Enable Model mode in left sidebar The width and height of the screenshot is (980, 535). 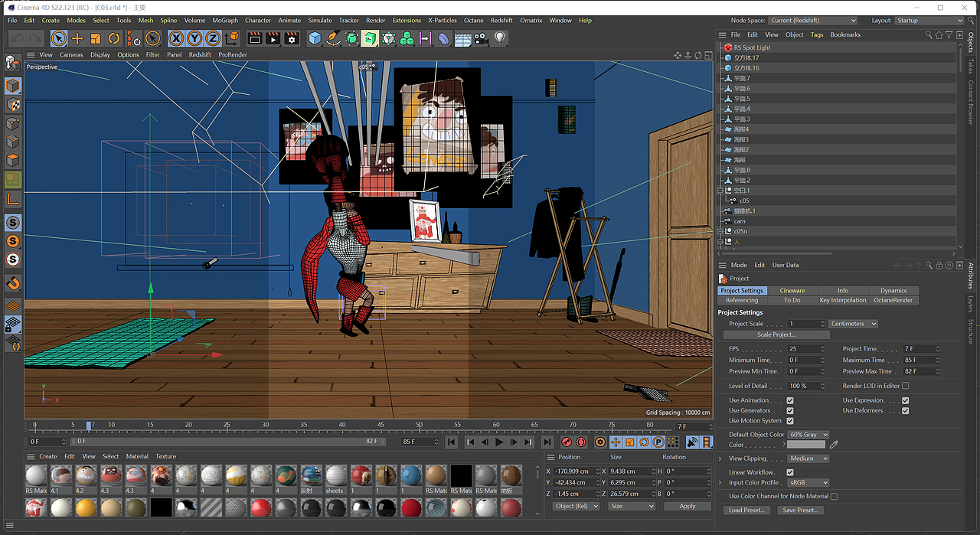tap(13, 86)
